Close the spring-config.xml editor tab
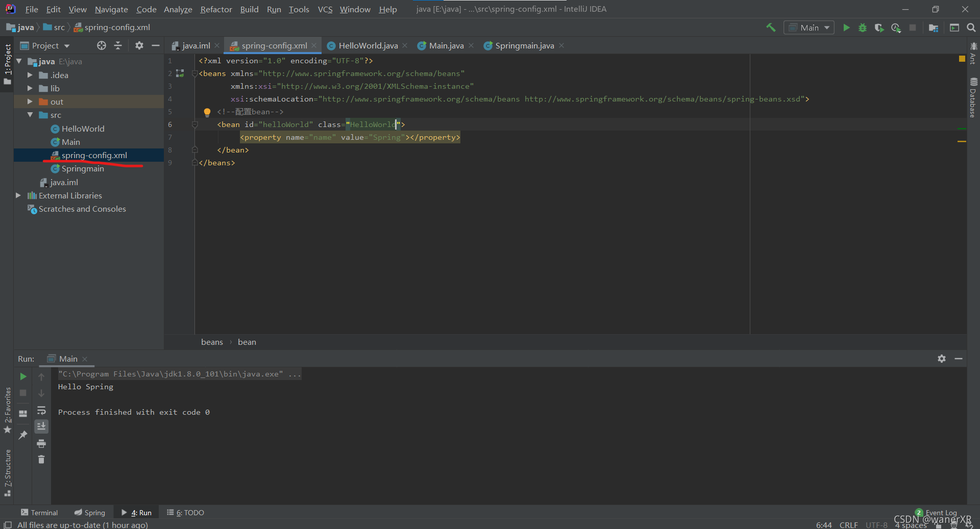 (314, 45)
